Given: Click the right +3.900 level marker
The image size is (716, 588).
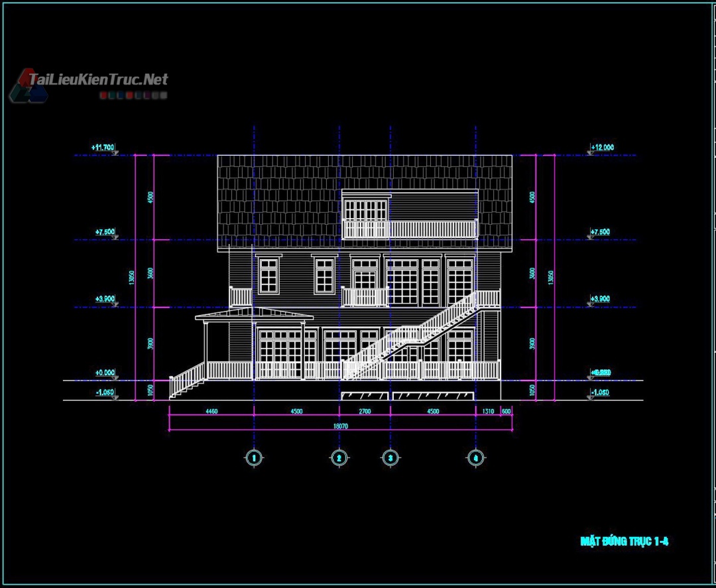Looking at the screenshot, I should (x=601, y=299).
